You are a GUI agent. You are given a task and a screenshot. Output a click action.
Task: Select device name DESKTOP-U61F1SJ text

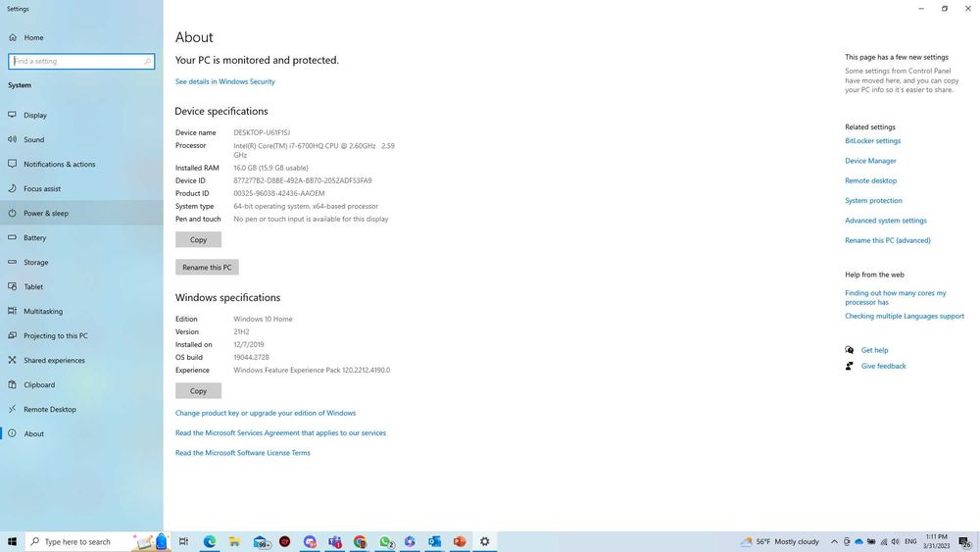pyautogui.click(x=262, y=133)
